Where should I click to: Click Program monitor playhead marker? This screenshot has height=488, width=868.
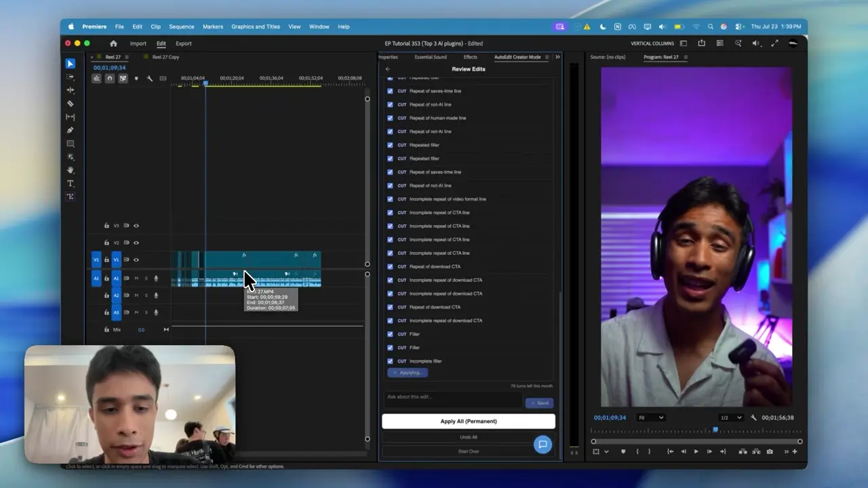[x=715, y=430]
